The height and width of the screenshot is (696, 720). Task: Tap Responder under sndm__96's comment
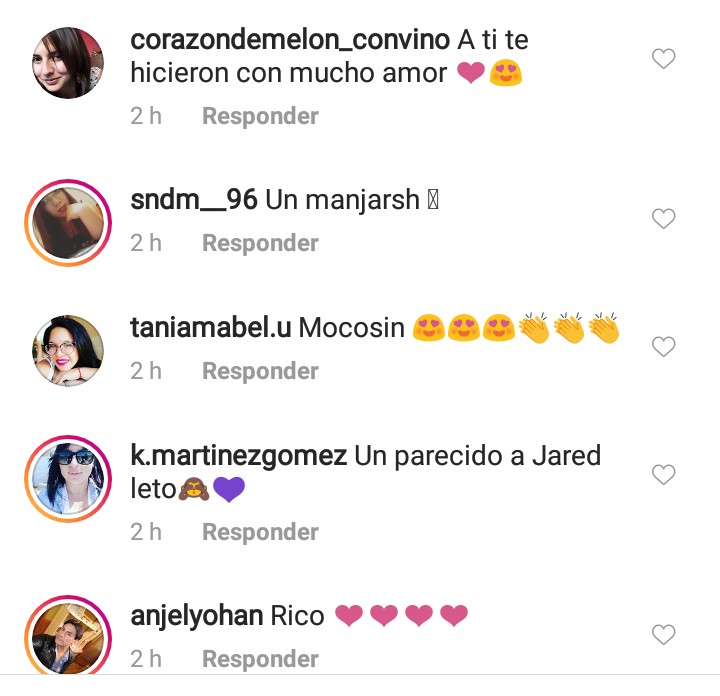[x=260, y=243]
